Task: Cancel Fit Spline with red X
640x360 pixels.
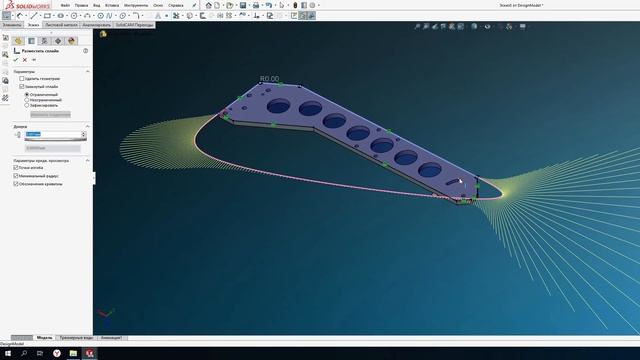Action: tap(25, 60)
